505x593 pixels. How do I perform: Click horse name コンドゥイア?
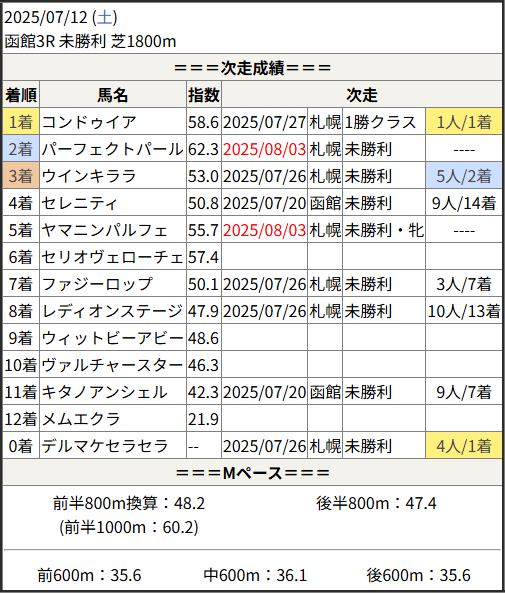pos(89,122)
